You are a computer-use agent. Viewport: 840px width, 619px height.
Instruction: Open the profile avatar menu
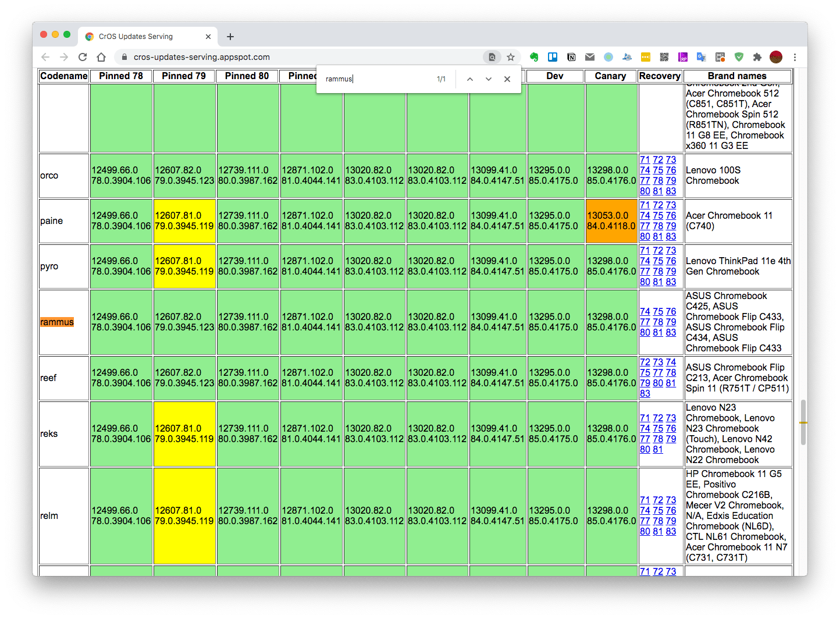[776, 57]
